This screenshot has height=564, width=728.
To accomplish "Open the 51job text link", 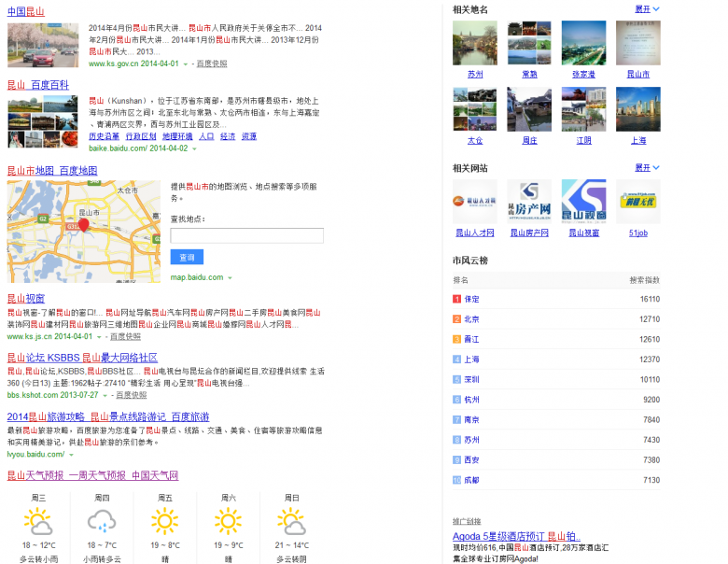I will coord(638,233).
